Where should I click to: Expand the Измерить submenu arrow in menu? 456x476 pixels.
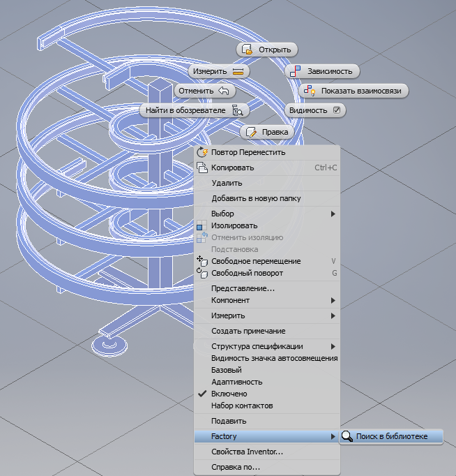click(x=333, y=315)
